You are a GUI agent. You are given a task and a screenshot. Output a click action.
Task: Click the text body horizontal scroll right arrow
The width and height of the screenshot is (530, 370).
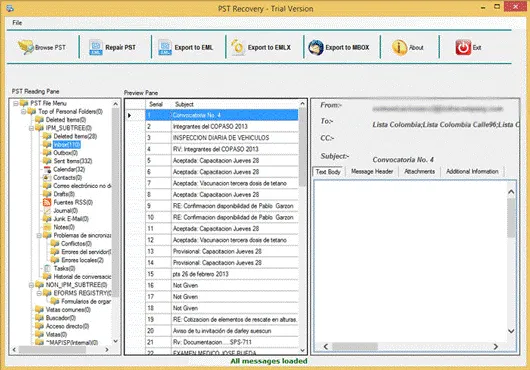point(496,346)
